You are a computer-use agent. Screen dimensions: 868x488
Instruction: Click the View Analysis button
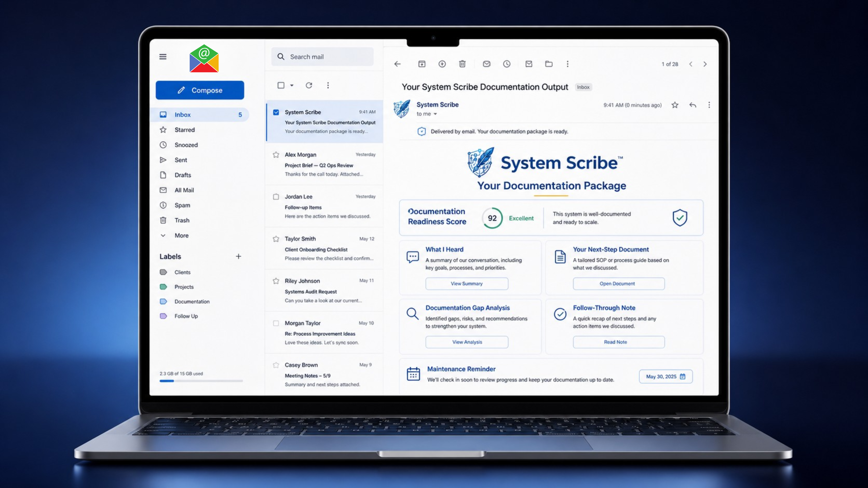[467, 342]
